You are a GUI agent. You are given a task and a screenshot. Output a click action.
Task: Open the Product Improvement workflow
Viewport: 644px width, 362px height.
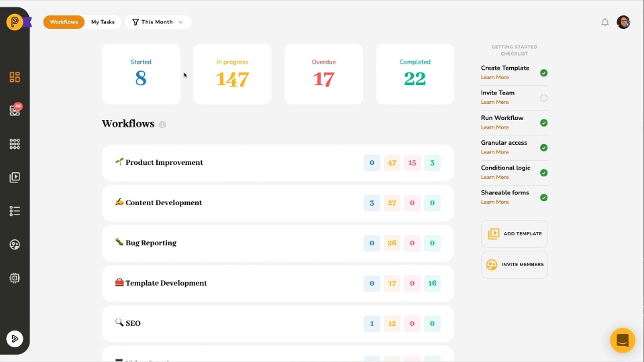(x=278, y=162)
